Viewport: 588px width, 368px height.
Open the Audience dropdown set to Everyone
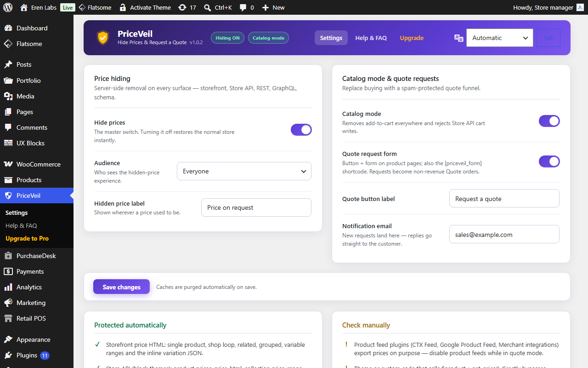click(x=244, y=171)
